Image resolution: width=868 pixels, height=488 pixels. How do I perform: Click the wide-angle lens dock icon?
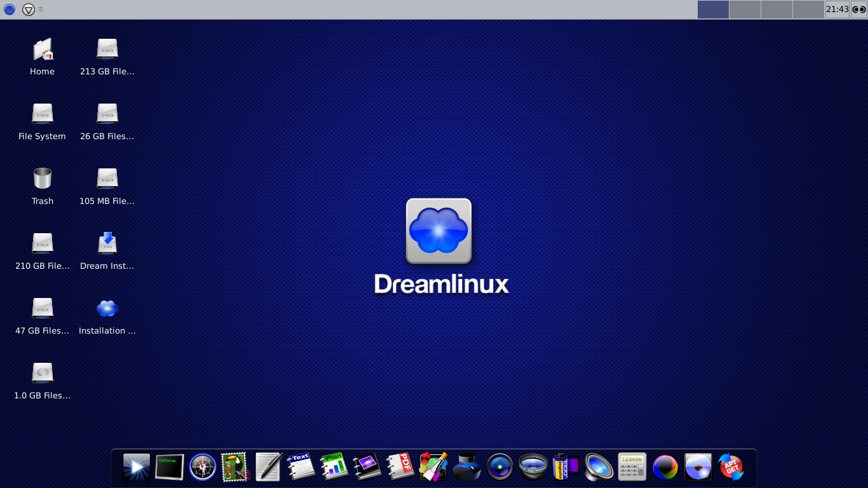pyautogui.click(x=533, y=467)
